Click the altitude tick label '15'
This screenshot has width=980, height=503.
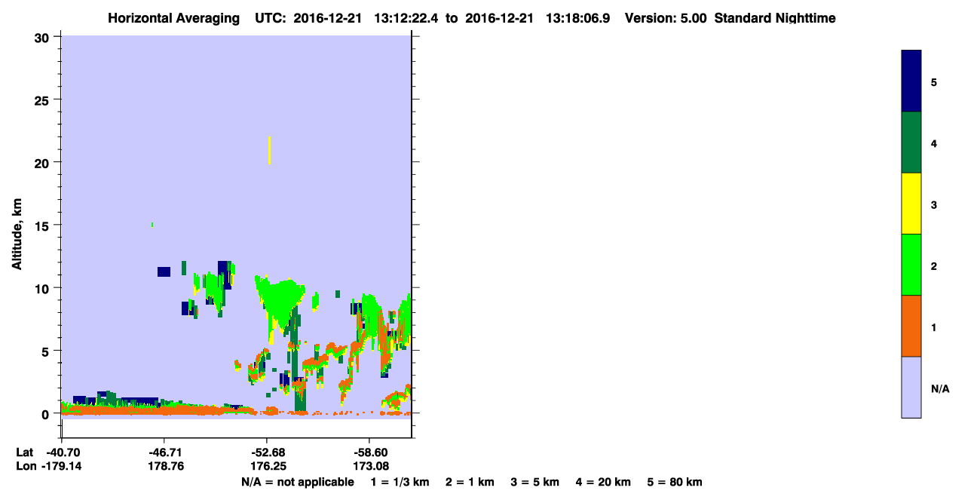pos(44,225)
